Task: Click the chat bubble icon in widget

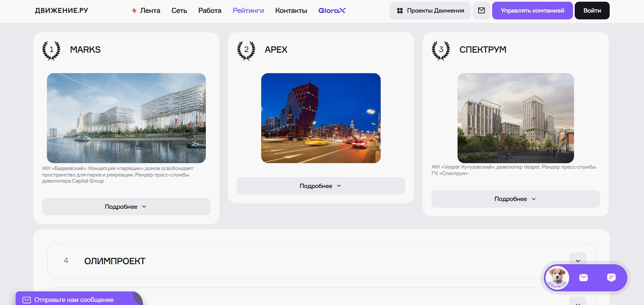Action: [x=611, y=278]
